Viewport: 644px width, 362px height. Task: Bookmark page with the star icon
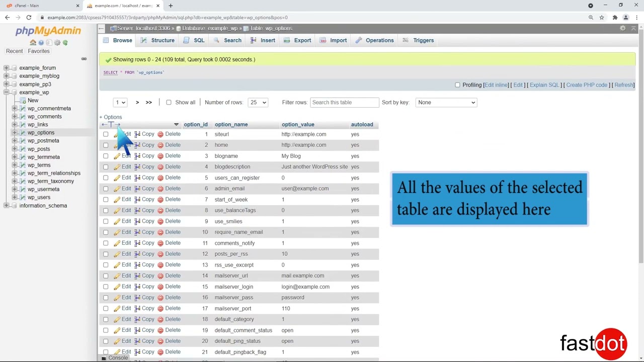(601, 18)
